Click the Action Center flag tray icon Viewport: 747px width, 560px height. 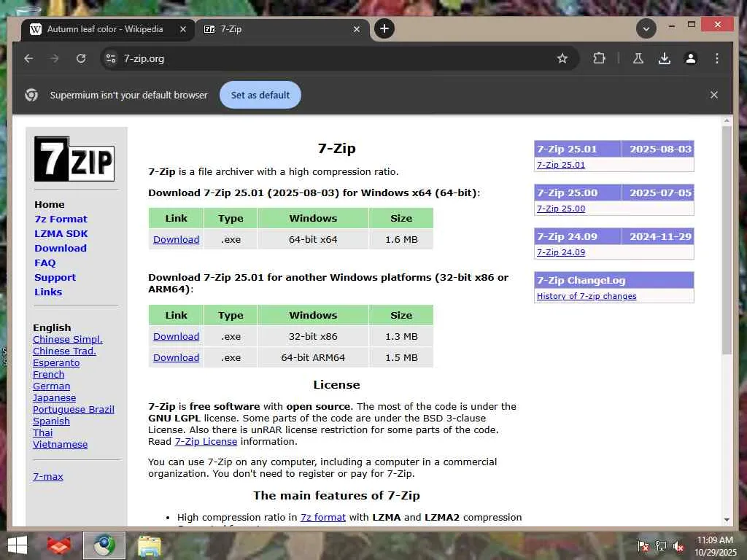[643, 546]
